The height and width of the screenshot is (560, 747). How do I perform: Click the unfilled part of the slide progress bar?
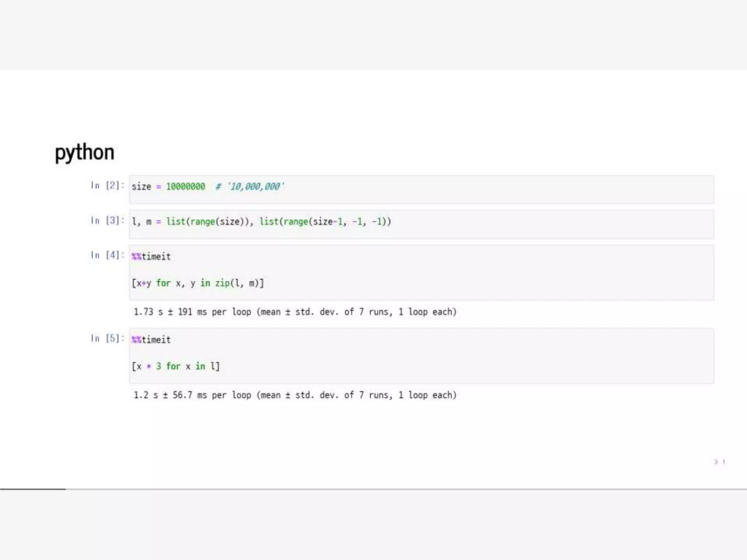tap(401, 489)
